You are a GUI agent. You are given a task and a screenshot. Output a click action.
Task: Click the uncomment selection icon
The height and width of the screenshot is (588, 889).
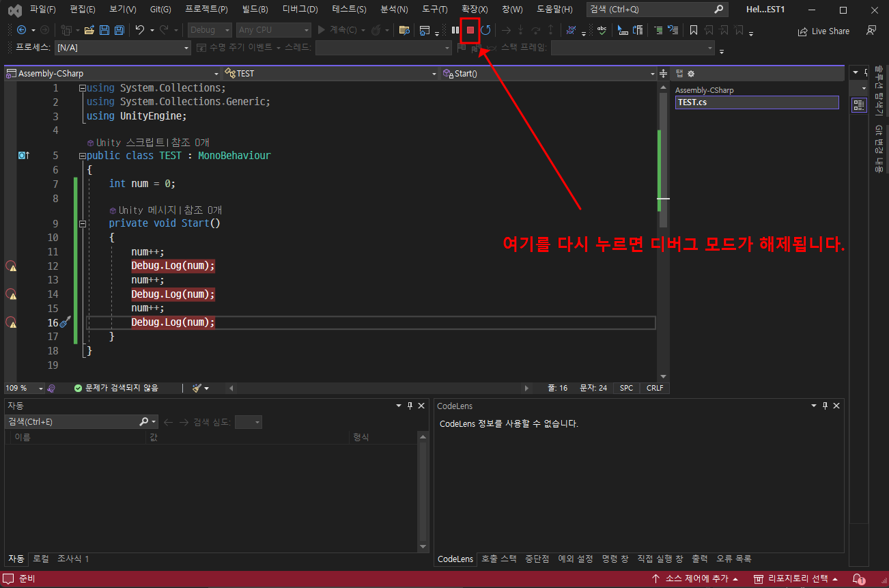click(673, 30)
